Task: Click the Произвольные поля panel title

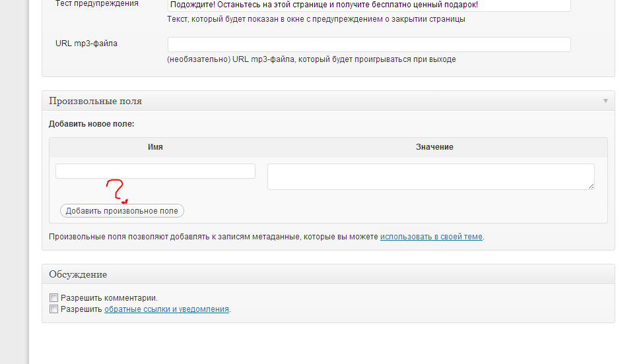Action: click(x=95, y=101)
